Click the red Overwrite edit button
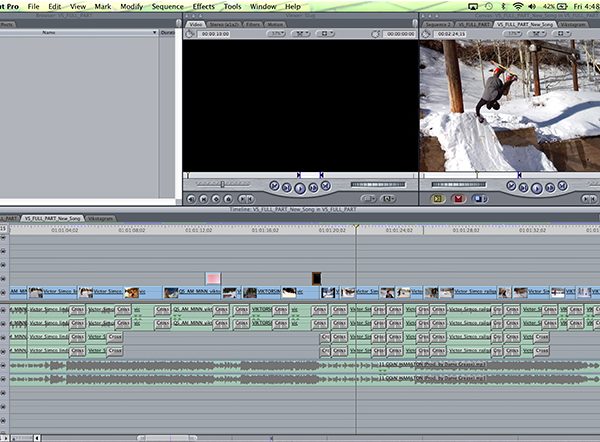600x442 pixels. pos(458,199)
